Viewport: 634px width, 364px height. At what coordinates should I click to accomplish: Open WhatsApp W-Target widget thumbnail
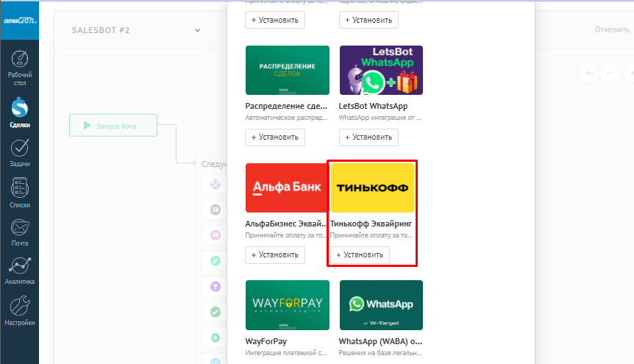click(381, 305)
